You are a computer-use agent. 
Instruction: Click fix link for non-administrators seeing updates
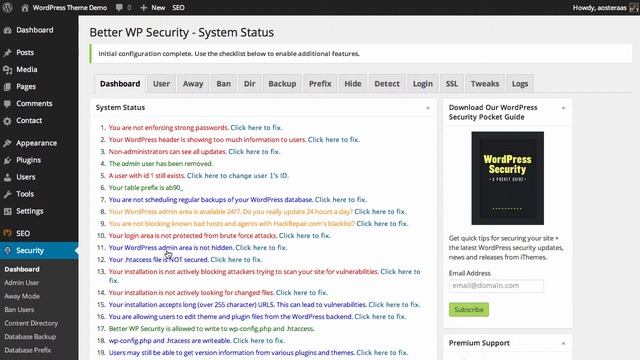[254, 151]
